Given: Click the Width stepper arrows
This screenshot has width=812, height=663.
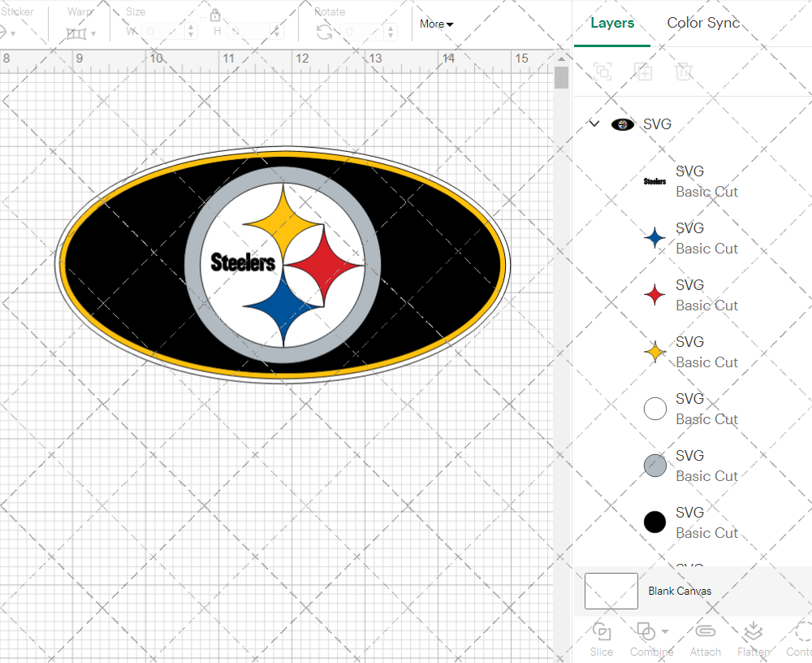Looking at the screenshot, I should pyautogui.click(x=191, y=32).
